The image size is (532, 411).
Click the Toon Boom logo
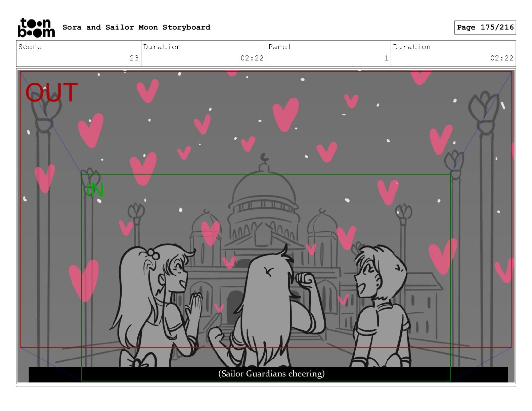click(36, 27)
